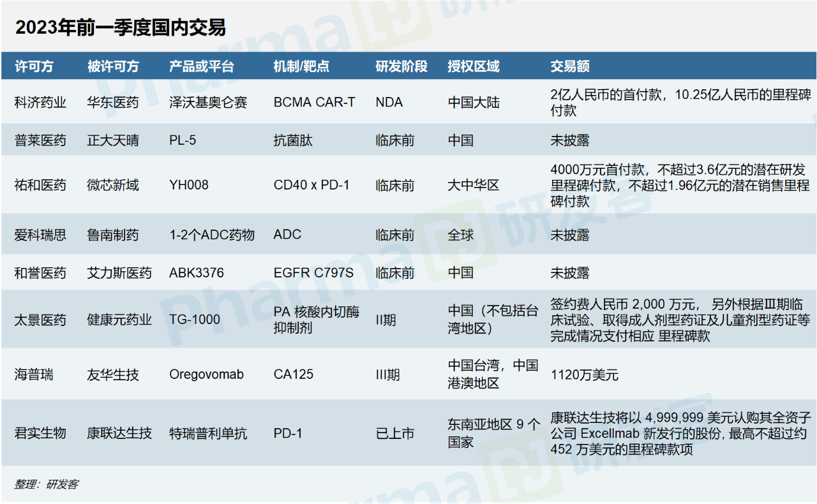
Task: Select the 科济药业 cell
Action: pyautogui.click(x=40, y=102)
